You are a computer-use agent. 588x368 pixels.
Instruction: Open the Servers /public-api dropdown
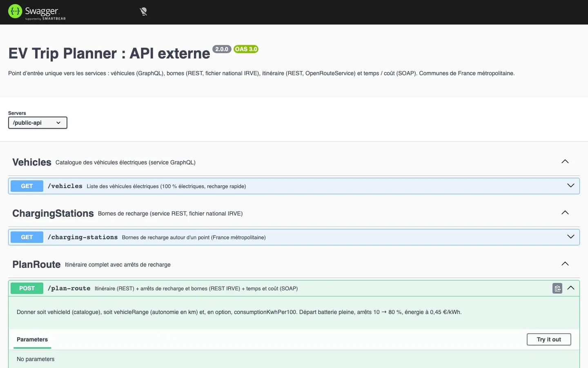pos(38,123)
